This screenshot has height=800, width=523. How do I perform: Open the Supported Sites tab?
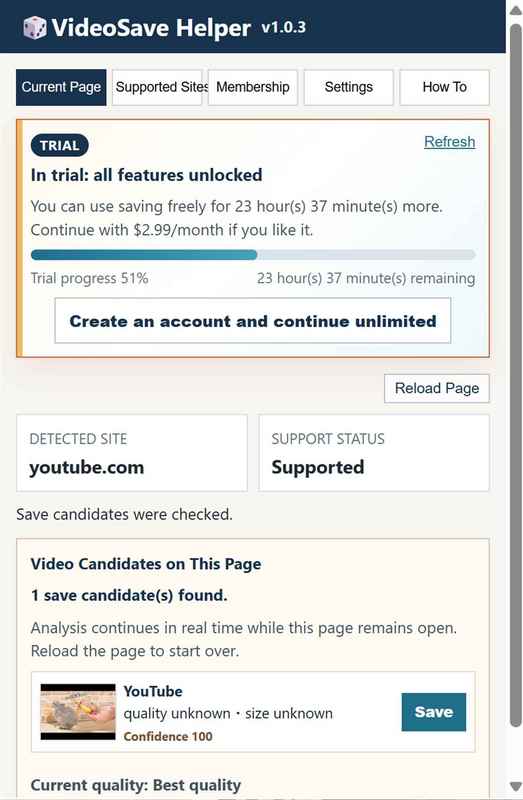click(x=157, y=87)
